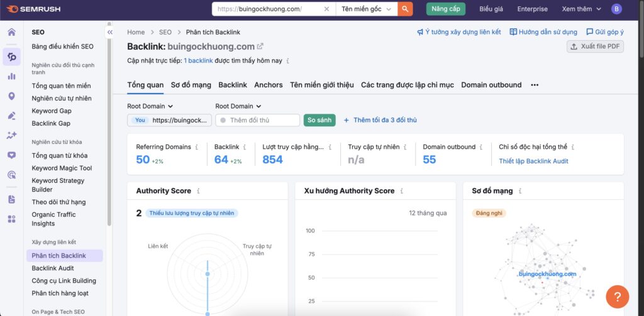Click the Nâng cấp button
The width and height of the screenshot is (644, 316).
pos(446,9)
